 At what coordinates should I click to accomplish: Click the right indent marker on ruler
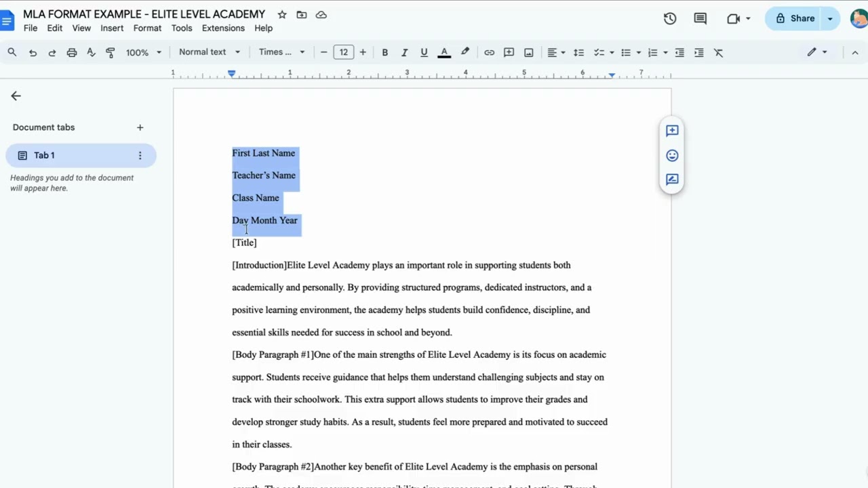[x=612, y=75]
